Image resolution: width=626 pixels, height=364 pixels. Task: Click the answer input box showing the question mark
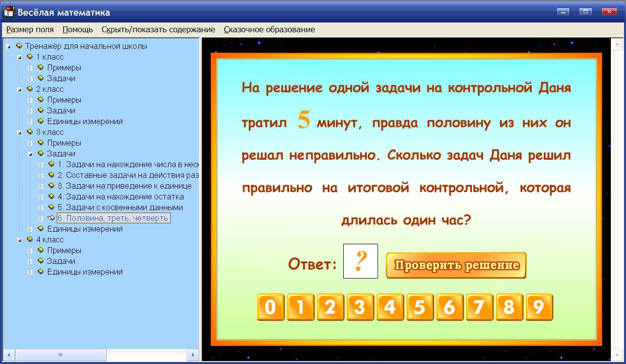(x=360, y=261)
